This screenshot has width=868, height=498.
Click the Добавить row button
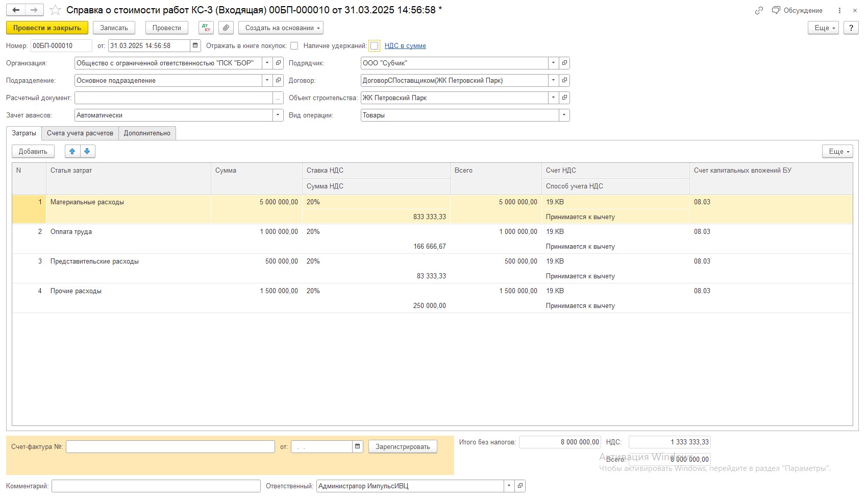33,151
